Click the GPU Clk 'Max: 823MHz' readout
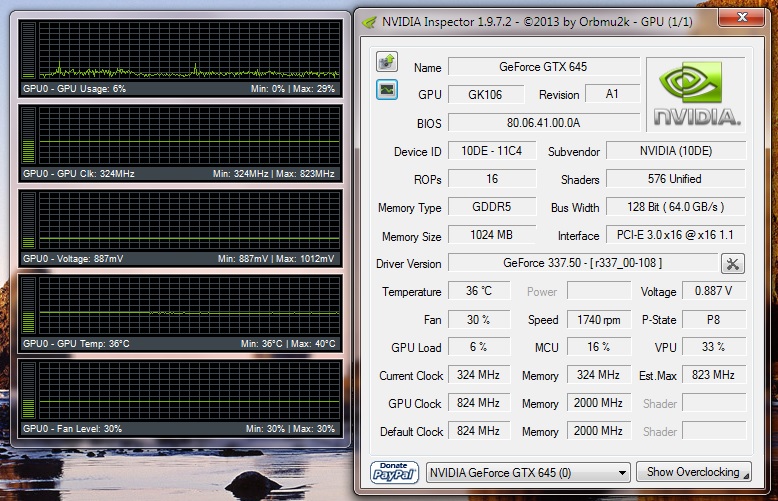778x501 pixels. point(305,174)
